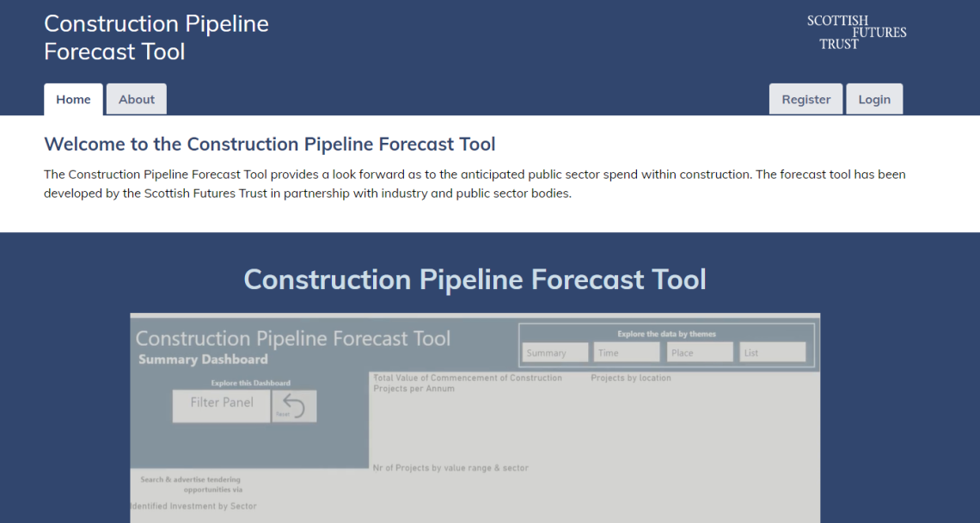Screen dimensions: 980x523
Task: Click the Scottish Futures Trust logo
Action: 855,32
